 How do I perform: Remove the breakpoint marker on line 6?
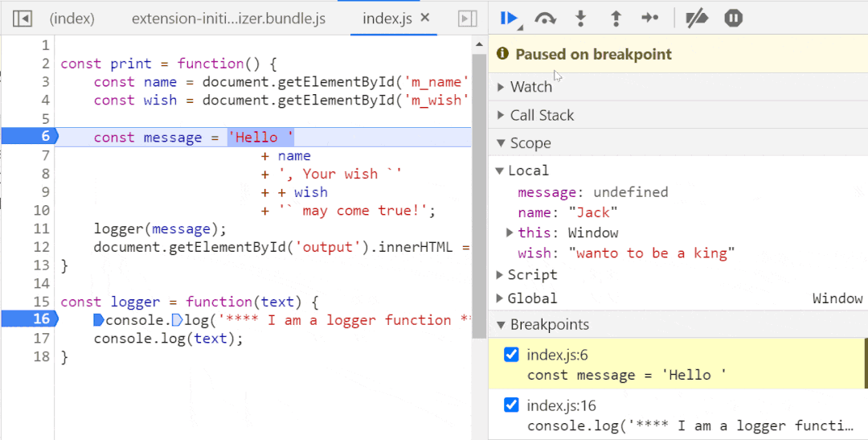[x=30, y=136]
